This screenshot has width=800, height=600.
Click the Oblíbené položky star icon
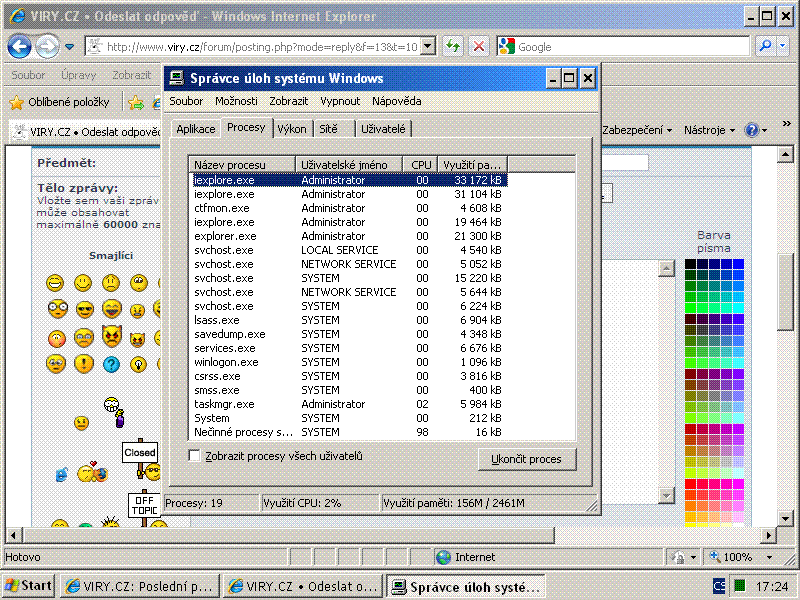[16, 103]
